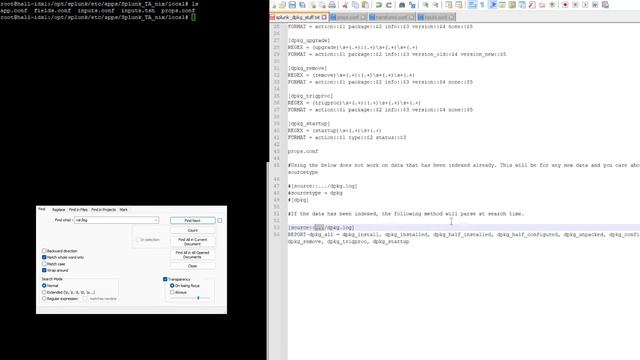Click the Paste toolbar icon
The width and height of the screenshot is (640, 360).
tap(365, 5)
